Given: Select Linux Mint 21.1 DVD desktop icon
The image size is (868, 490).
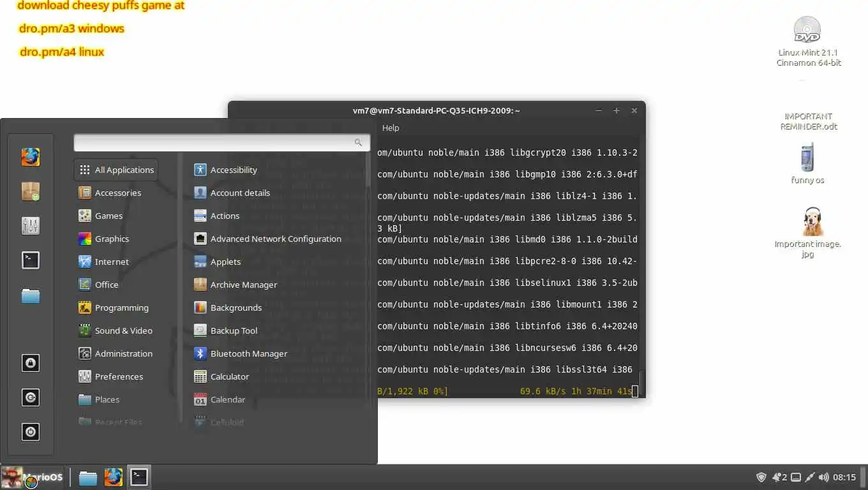Looking at the screenshot, I should click(808, 41).
